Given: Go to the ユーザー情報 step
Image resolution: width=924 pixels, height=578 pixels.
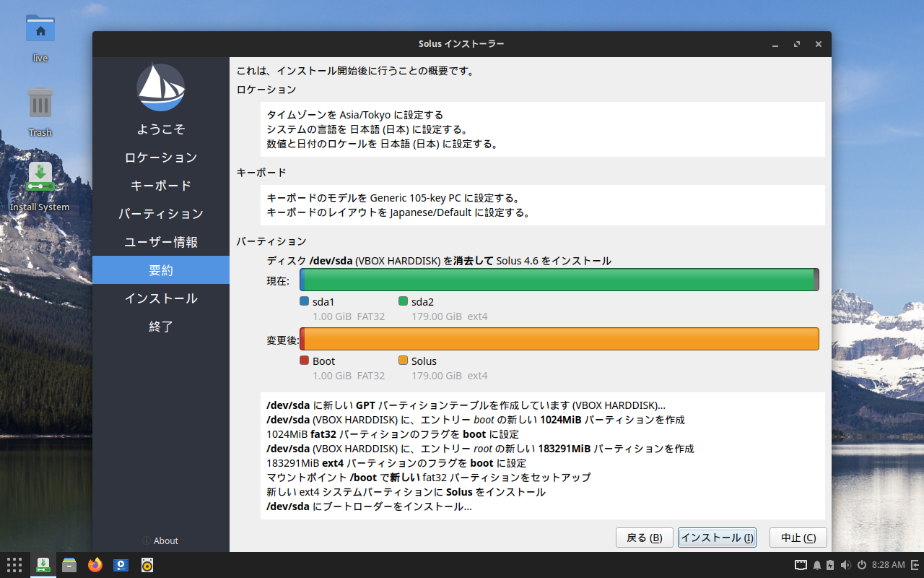Looking at the screenshot, I should pyautogui.click(x=161, y=242).
